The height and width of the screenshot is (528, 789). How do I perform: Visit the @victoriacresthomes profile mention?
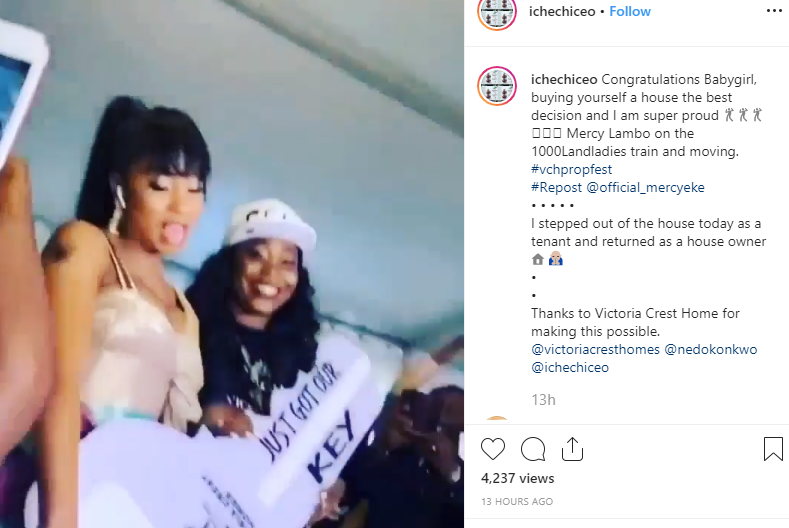click(595, 349)
